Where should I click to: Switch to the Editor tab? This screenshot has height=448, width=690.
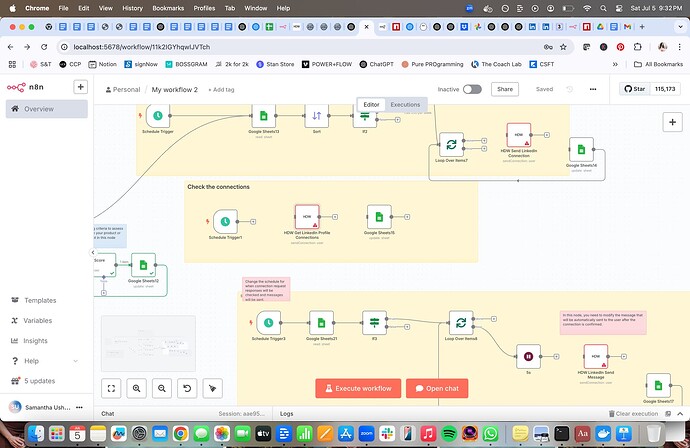click(x=371, y=105)
